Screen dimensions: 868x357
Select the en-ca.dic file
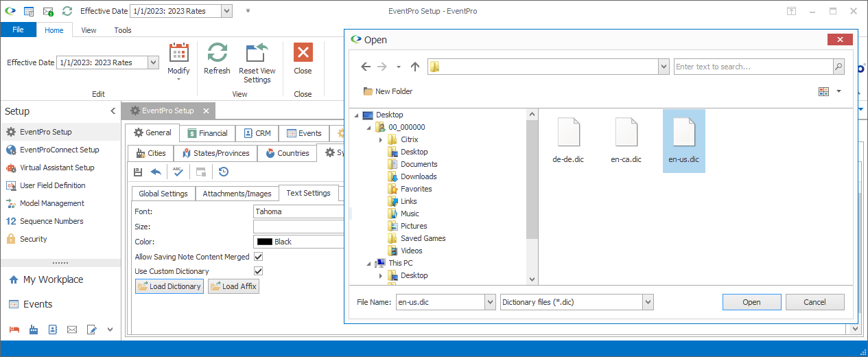point(626,141)
